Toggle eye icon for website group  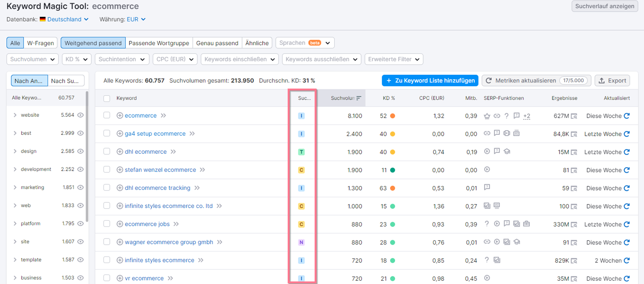[80, 115]
